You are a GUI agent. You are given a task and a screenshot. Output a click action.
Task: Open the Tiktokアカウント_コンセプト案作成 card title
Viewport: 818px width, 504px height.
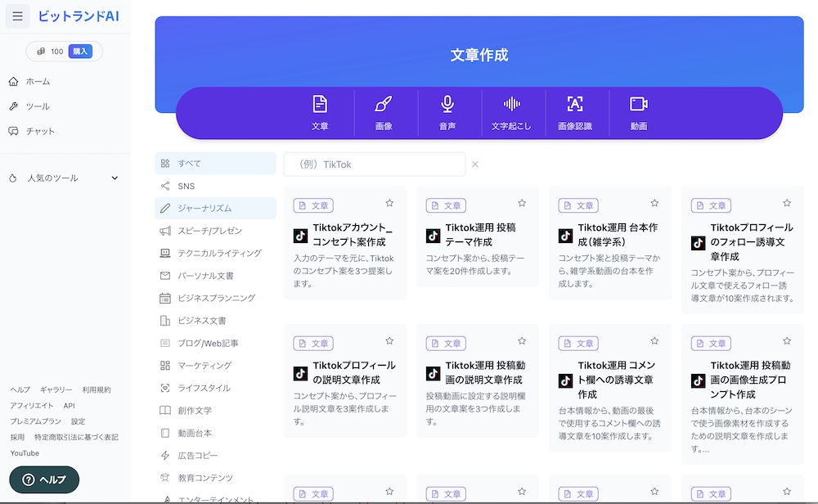pyautogui.click(x=353, y=235)
